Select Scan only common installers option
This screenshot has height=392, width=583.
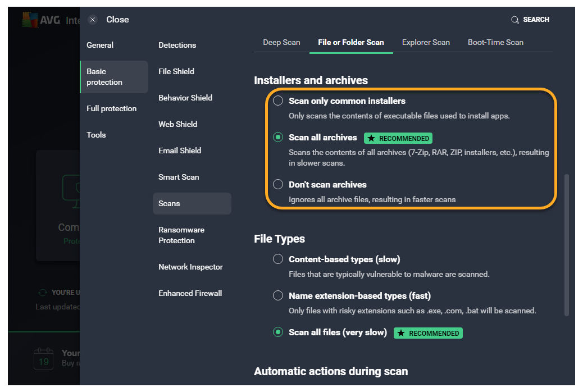pyautogui.click(x=278, y=101)
